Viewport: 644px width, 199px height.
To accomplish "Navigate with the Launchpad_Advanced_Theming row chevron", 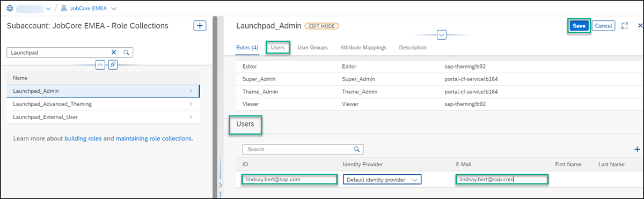I will (x=191, y=104).
